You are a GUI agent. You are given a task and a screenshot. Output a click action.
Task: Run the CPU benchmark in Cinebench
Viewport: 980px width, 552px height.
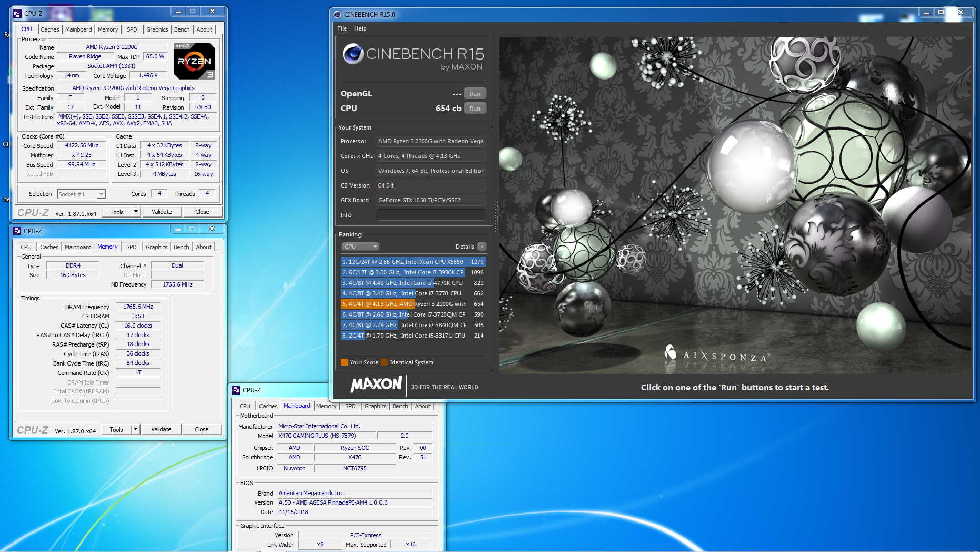tap(475, 109)
